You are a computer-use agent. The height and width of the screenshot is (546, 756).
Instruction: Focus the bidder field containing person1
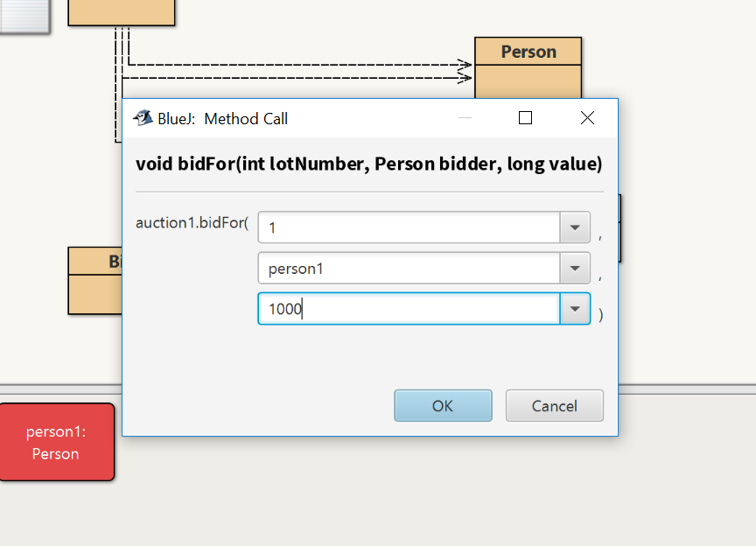pos(409,268)
